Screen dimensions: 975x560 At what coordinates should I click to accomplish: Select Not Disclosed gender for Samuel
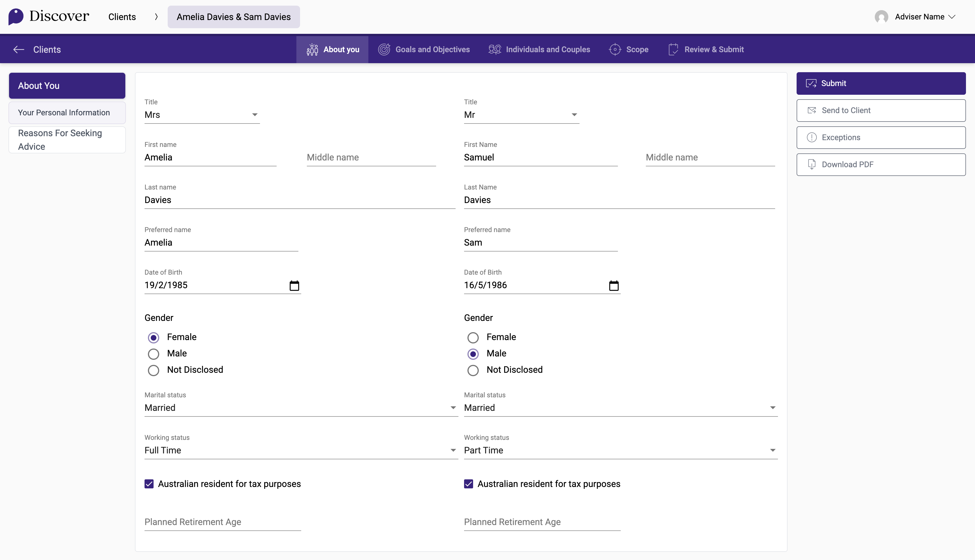click(x=473, y=371)
